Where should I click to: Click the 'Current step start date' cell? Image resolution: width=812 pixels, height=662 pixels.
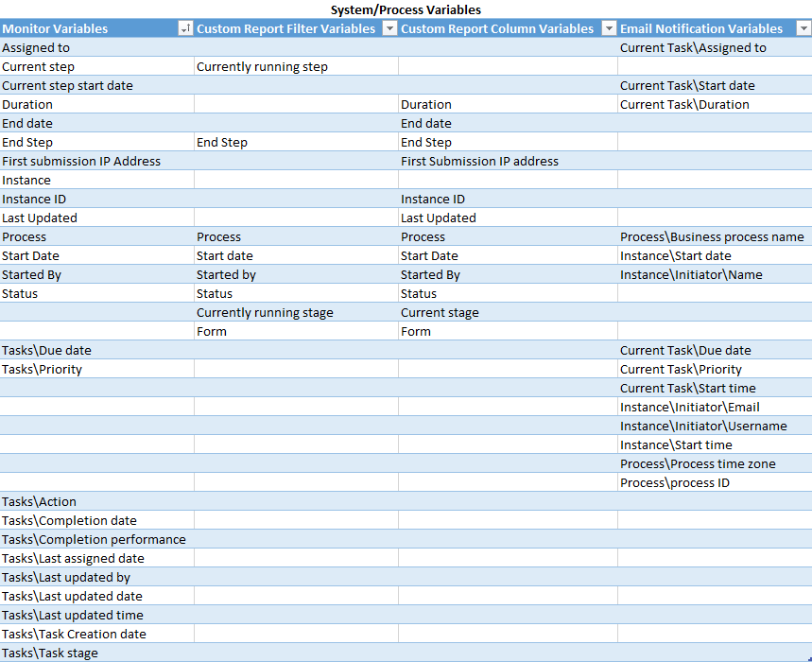click(x=96, y=85)
